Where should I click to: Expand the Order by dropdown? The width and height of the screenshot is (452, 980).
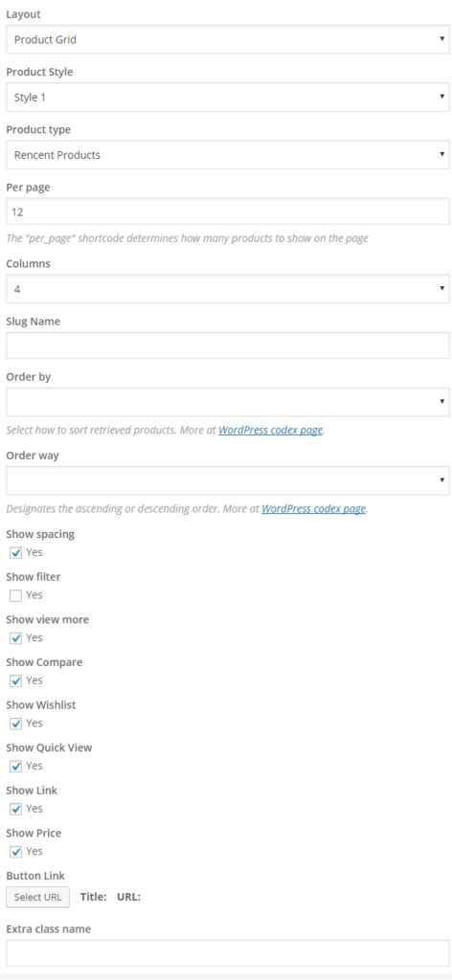coord(228,402)
